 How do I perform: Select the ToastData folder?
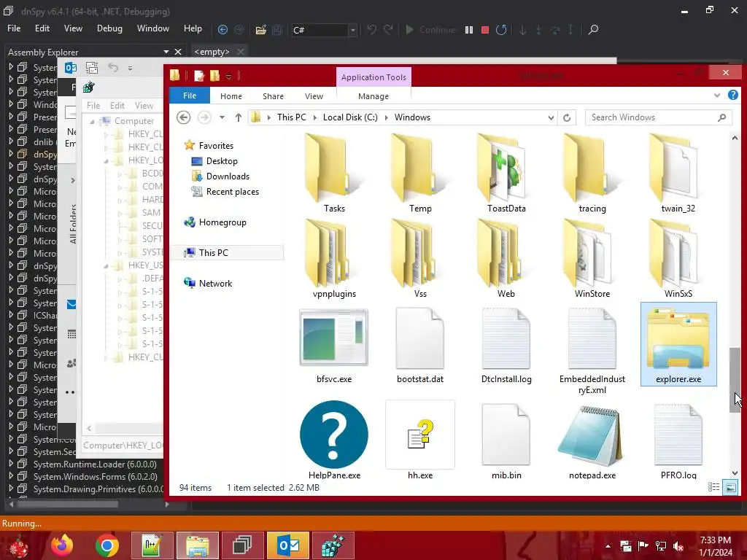pos(506,174)
